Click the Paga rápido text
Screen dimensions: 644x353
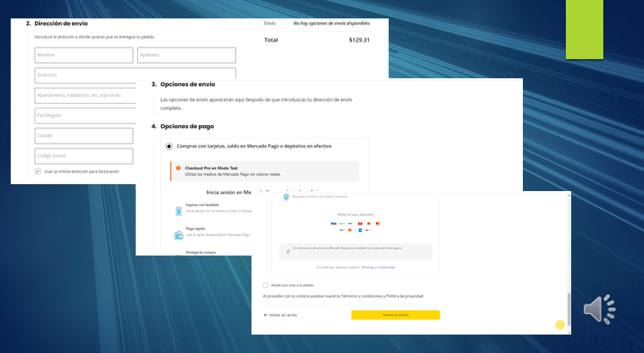[x=195, y=229]
